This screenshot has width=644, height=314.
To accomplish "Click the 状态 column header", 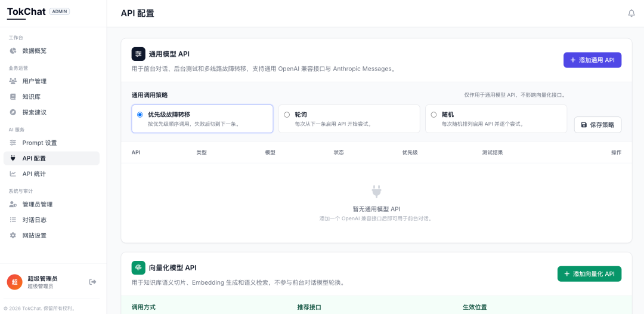I will pos(339,152).
